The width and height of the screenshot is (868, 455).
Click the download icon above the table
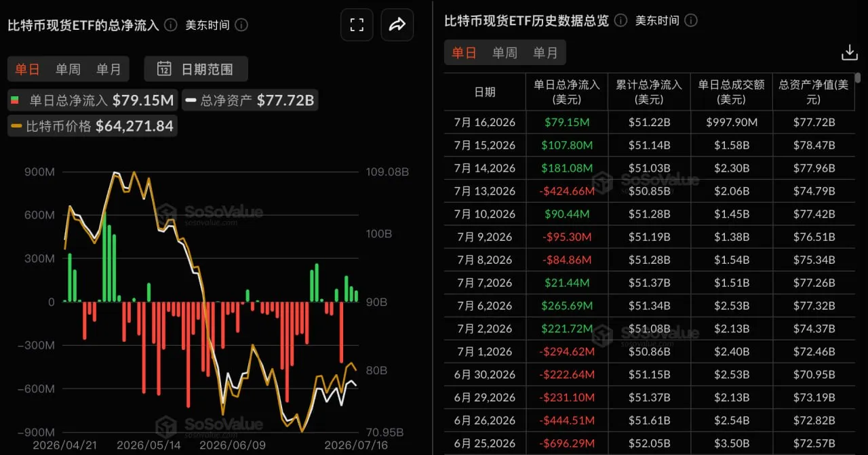point(849,52)
